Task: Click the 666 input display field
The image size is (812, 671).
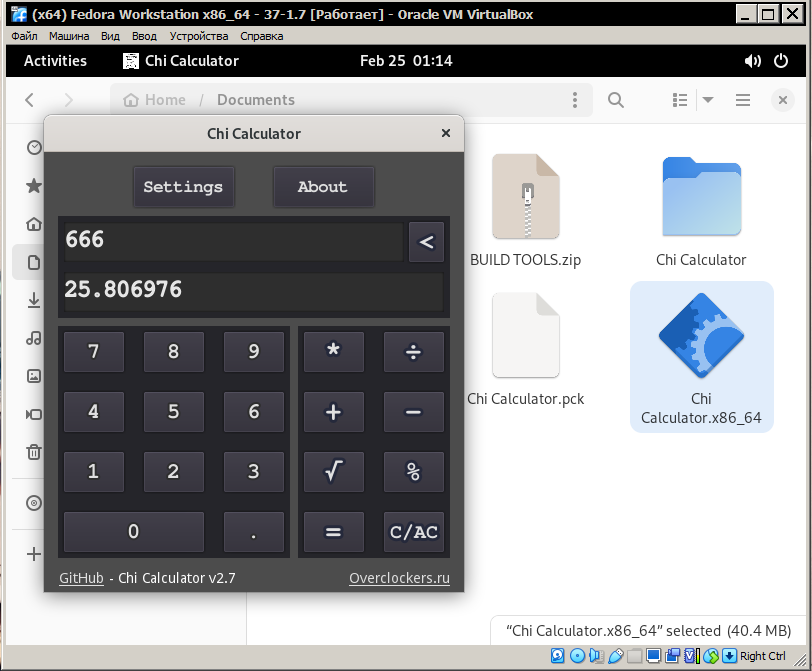Action: 233,241
